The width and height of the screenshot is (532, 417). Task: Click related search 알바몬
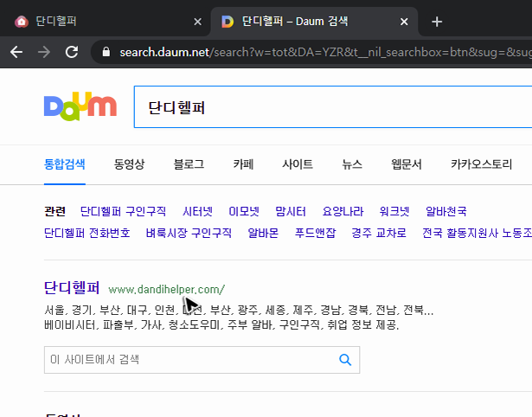pos(263,233)
